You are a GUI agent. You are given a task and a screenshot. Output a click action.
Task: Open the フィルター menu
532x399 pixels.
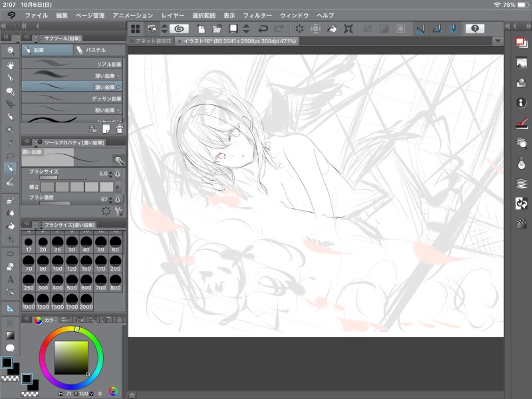(x=257, y=15)
